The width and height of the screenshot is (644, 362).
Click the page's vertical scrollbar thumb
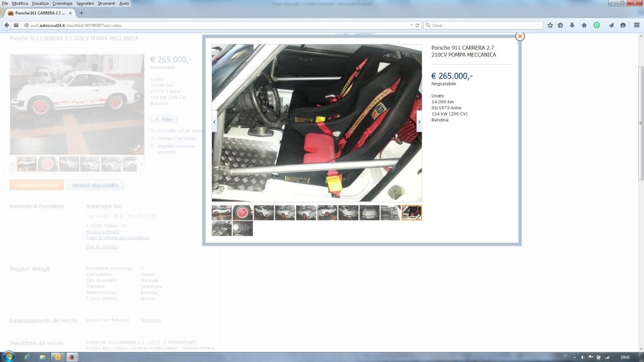pos(641,123)
